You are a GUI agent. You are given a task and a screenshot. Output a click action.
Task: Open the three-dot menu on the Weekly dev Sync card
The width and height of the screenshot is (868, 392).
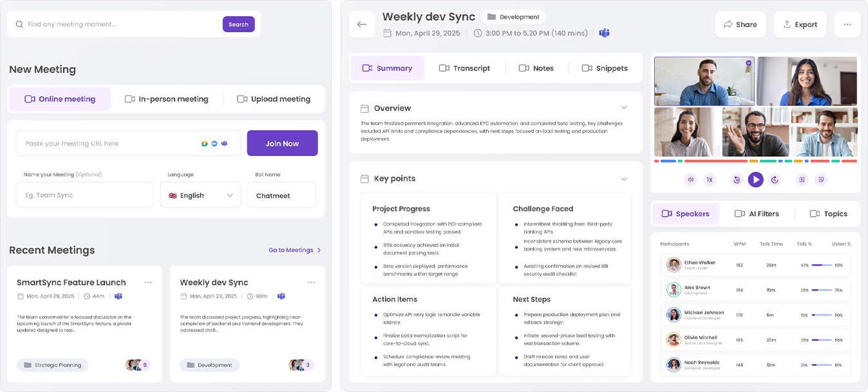pyautogui.click(x=311, y=282)
